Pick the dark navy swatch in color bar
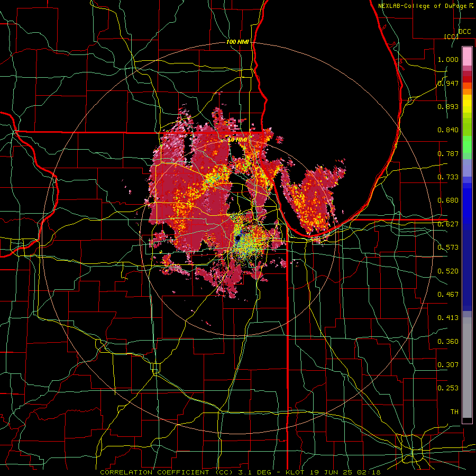Image resolution: width=476 pixels, height=476 pixels. (467, 270)
